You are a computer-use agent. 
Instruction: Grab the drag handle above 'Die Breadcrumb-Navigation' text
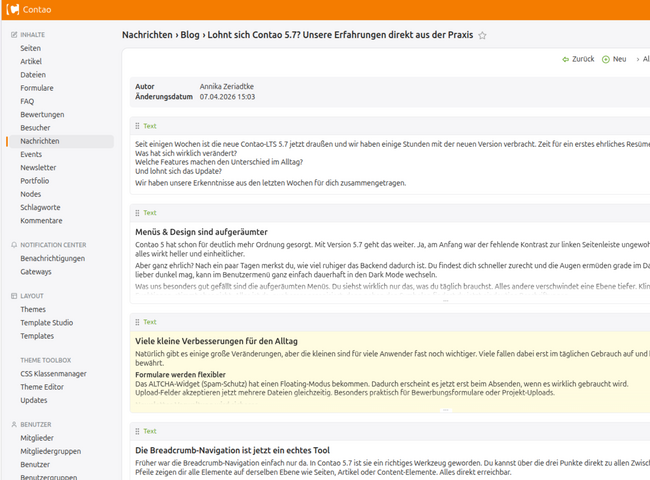click(137, 431)
